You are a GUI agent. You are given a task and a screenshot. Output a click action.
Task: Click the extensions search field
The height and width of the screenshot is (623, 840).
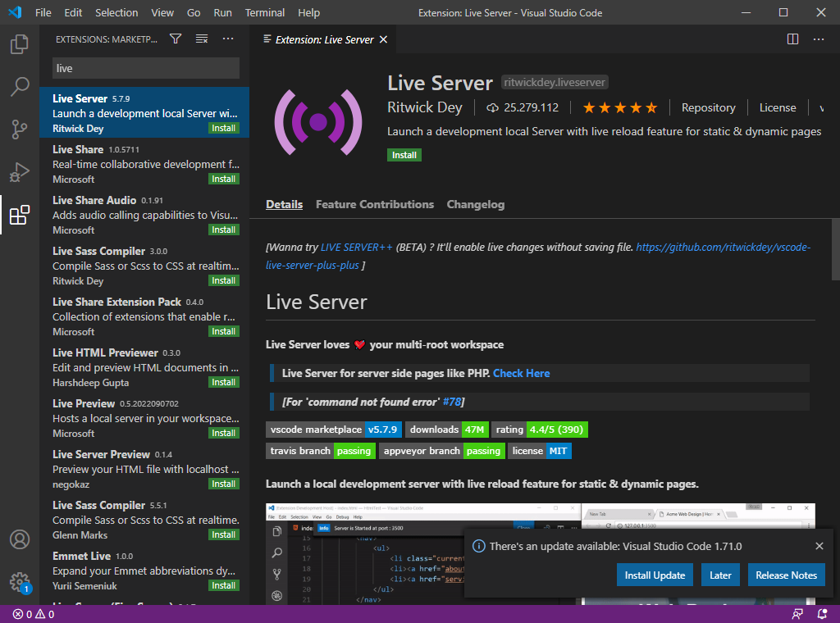click(146, 69)
